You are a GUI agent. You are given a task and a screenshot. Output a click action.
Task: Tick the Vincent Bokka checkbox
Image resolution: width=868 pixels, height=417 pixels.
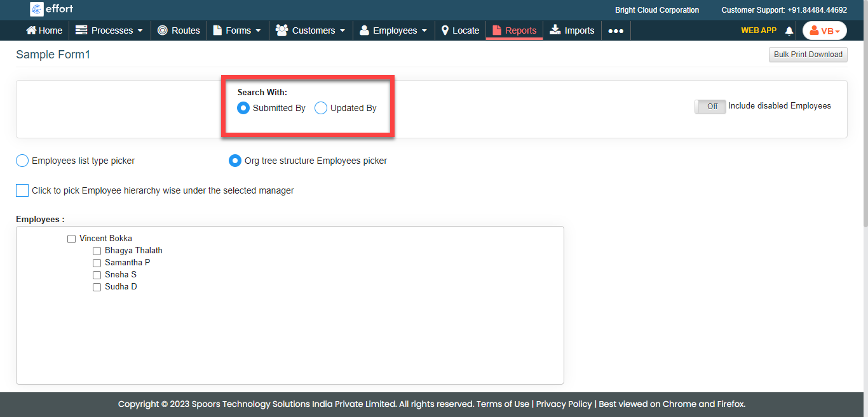pyautogui.click(x=72, y=239)
